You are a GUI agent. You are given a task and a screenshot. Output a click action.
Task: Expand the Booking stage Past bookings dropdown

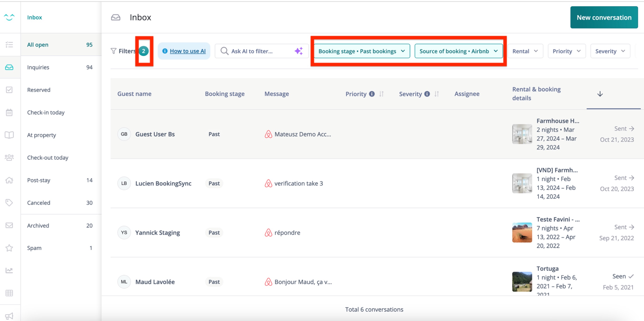coord(362,51)
